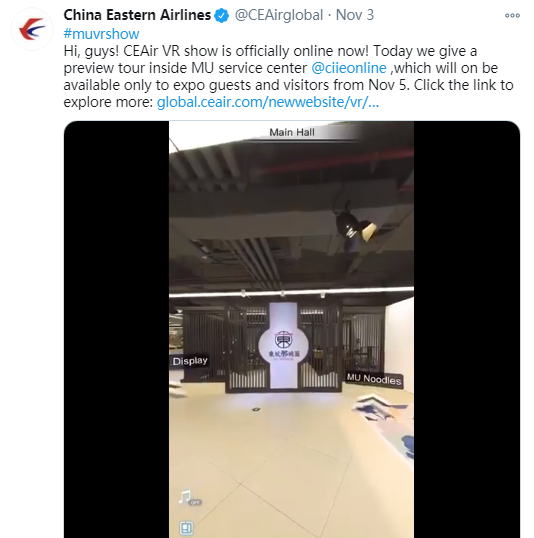The image size is (534, 538).
Task: Select the Main Hall scene label
Action: (292, 132)
